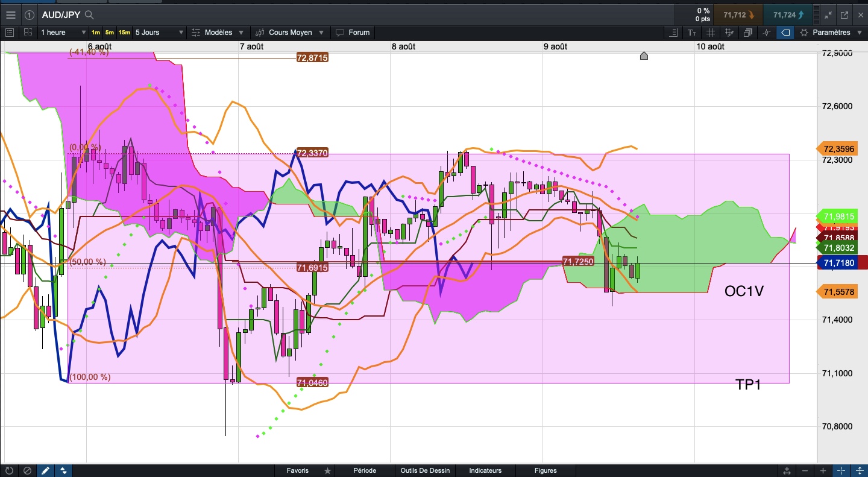Select the 15m quick interval button
Screen dimensions: 868x477
(x=124, y=33)
